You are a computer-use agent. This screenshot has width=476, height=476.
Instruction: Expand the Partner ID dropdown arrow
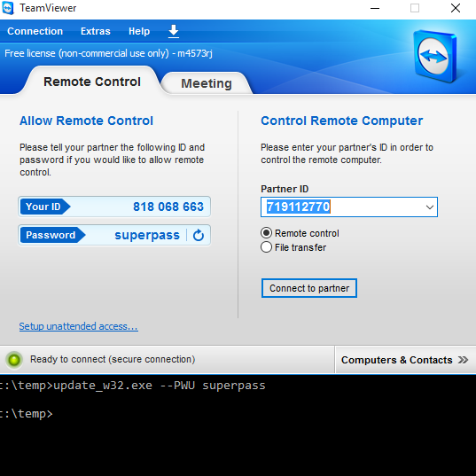(x=429, y=207)
